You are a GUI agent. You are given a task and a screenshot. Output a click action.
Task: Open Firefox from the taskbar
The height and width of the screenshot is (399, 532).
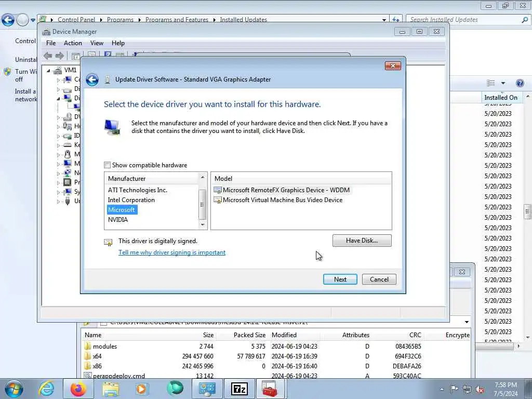pos(78,389)
